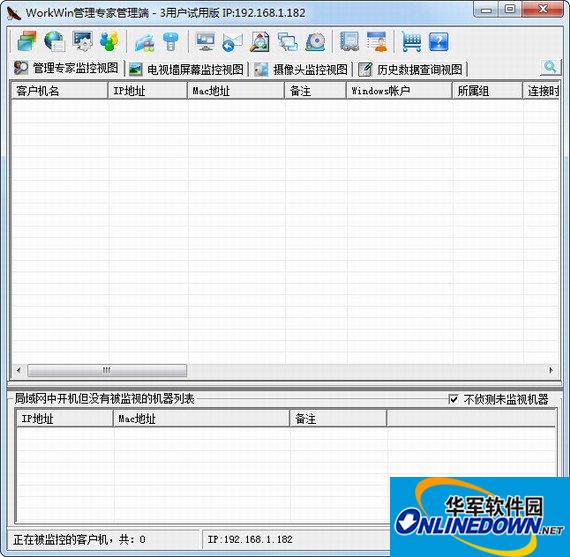Image resolution: width=570 pixels, height=557 pixels.
Task: Click status bar IP:192.168.1.182 text
Action: 250,539
